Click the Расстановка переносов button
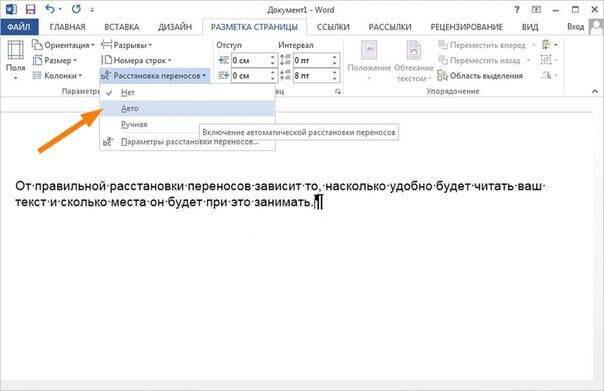The height and width of the screenshot is (391, 604). 154,76
